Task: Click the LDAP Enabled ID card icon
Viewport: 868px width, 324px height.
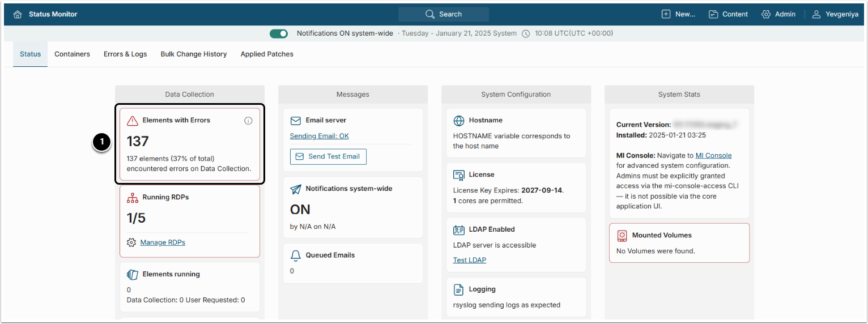Action: [x=459, y=230]
